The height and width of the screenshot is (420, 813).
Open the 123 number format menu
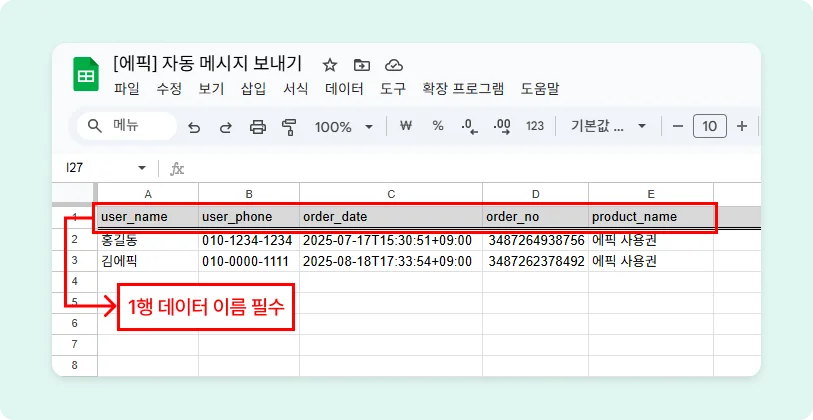click(x=535, y=126)
